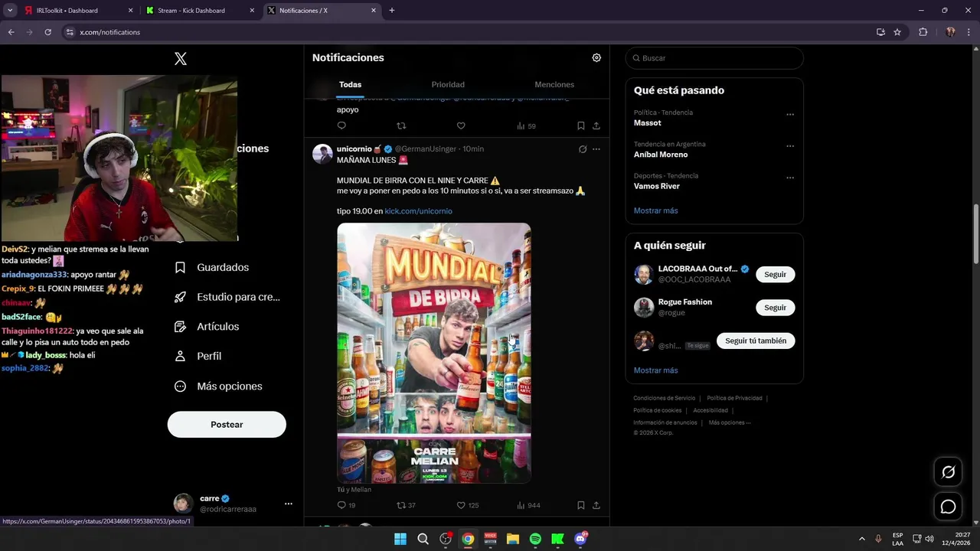Switch to the Menciones tab

(554, 85)
